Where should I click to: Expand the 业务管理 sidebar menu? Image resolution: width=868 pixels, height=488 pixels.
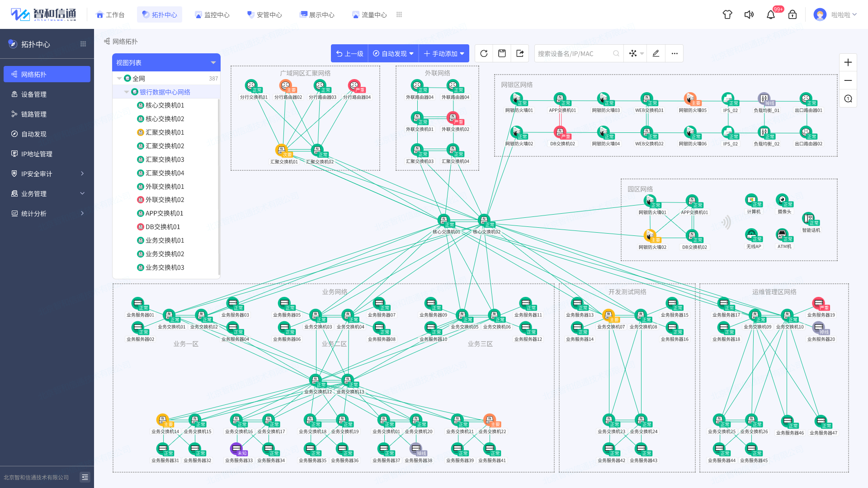click(47, 193)
